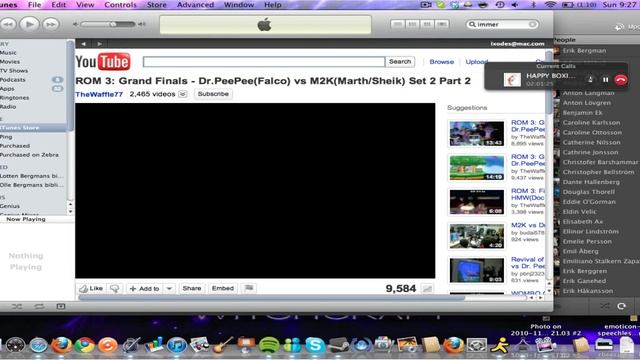Select Genius in the iTunes sidebar
The height and width of the screenshot is (360, 640).
(x=10, y=206)
